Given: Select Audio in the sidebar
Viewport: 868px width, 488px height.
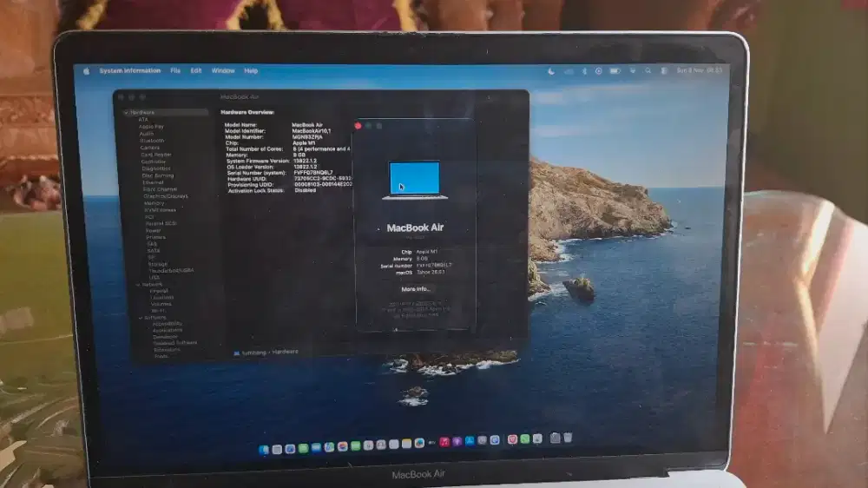Looking at the screenshot, I should click(x=146, y=134).
